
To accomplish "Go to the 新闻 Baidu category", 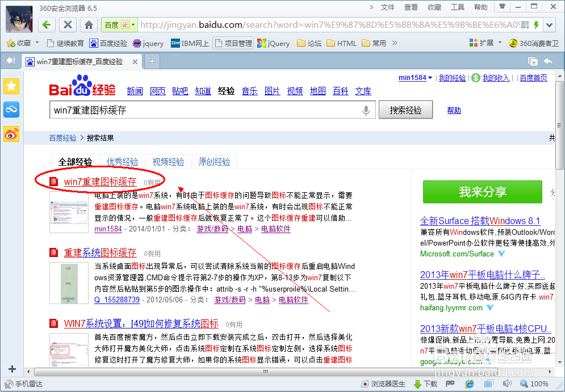I will point(135,91).
